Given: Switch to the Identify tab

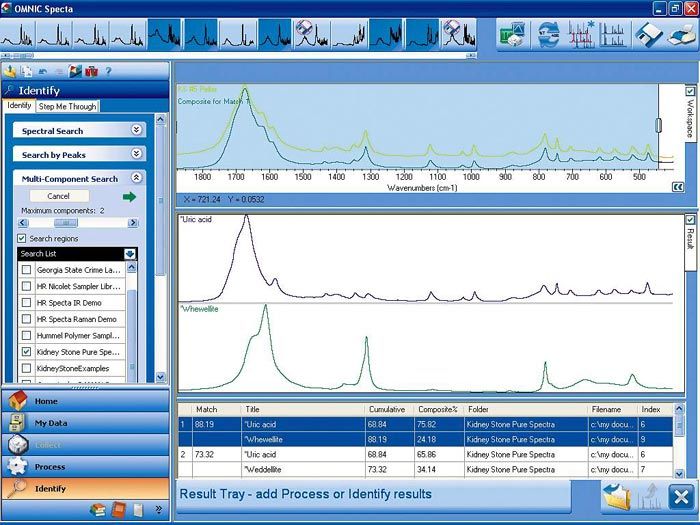Looking at the screenshot, I should pyautogui.click(x=19, y=105).
